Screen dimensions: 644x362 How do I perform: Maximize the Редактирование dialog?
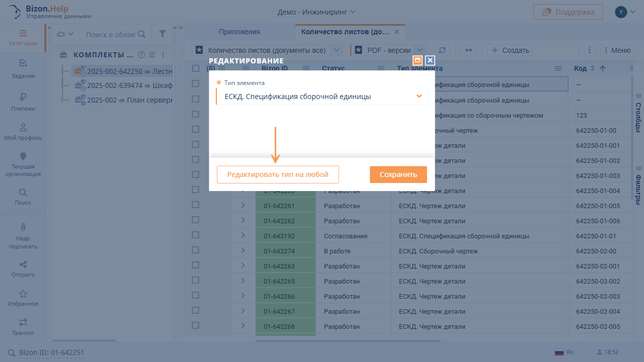tap(417, 60)
